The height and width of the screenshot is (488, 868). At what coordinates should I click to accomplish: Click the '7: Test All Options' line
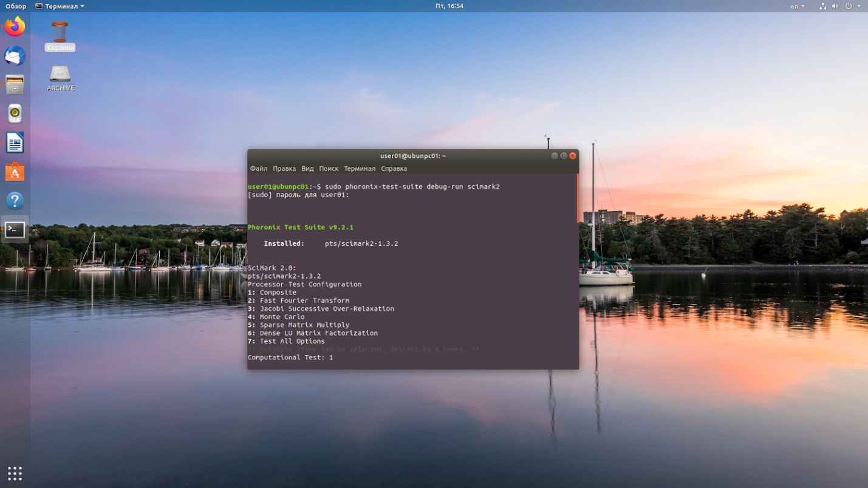(286, 341)
